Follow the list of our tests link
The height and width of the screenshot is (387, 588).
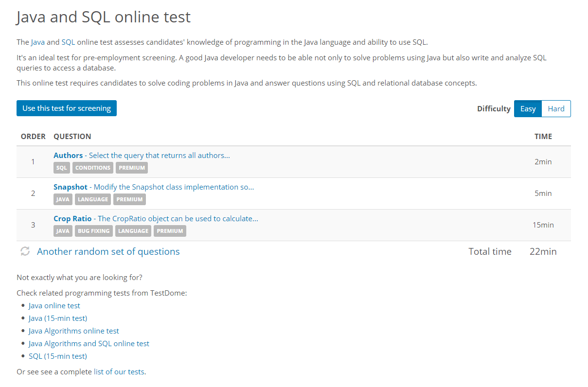point(119,372)
